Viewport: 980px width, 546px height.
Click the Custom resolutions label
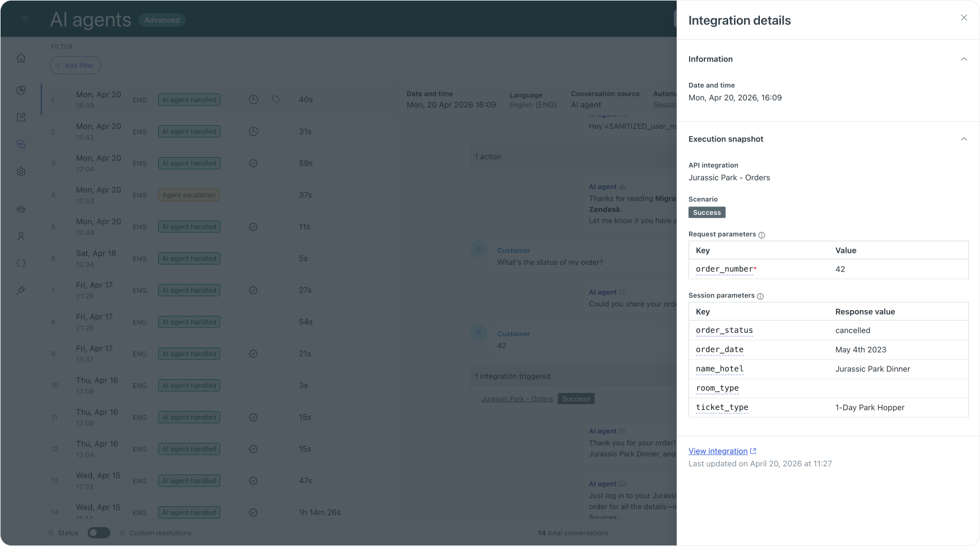[160, 533]
